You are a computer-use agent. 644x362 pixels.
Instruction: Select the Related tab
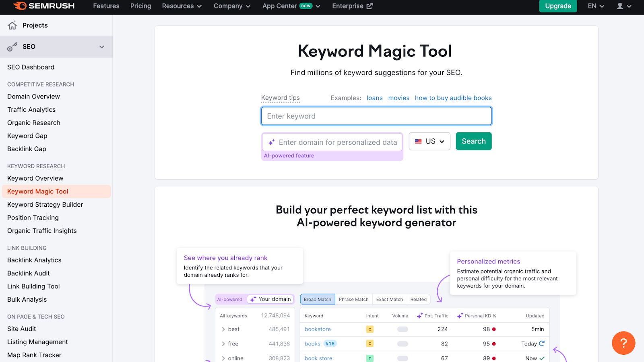pos(419,299)
